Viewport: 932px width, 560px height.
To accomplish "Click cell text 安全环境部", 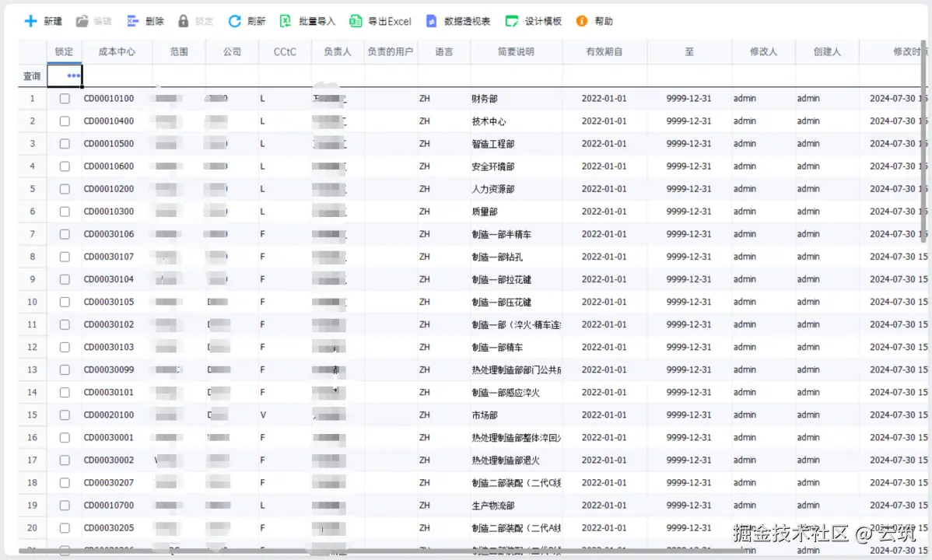I will (x=492, y=166).
